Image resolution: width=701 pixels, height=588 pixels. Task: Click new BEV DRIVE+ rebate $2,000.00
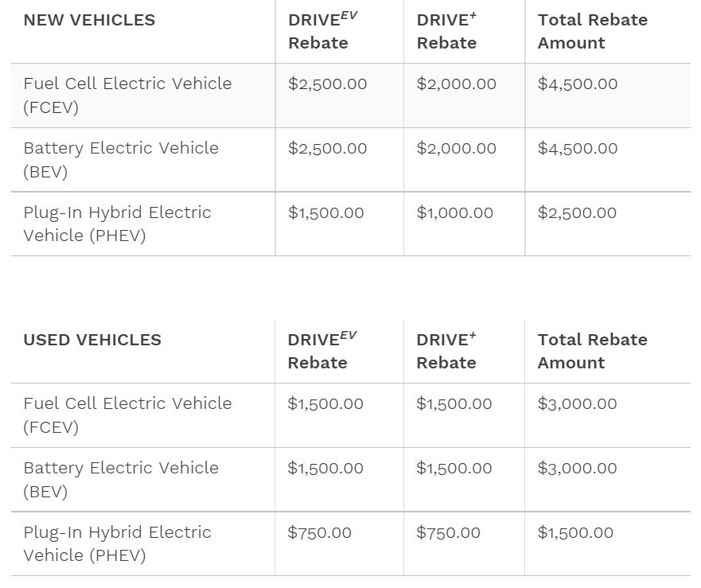pyautogui.click(x=456, y=148)
